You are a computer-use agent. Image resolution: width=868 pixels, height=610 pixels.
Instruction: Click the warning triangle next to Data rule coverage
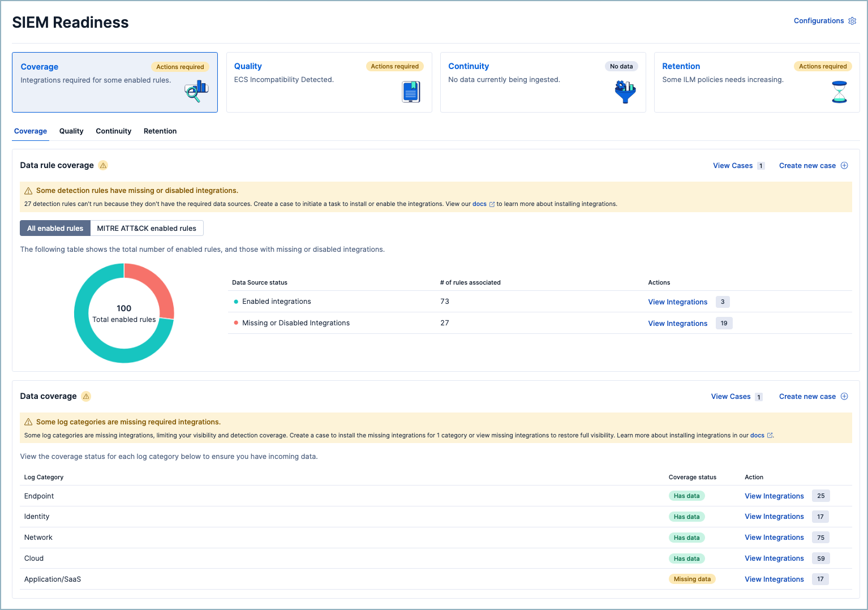103,165
